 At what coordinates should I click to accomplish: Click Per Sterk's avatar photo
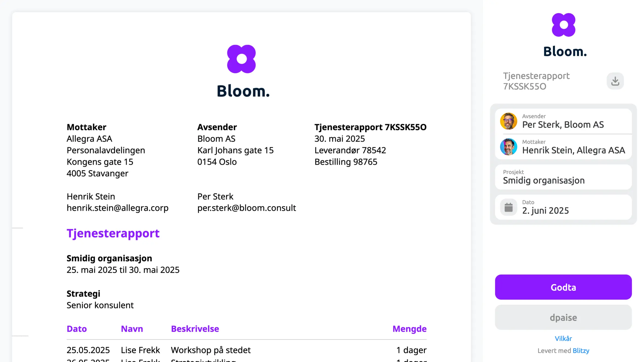508,121
